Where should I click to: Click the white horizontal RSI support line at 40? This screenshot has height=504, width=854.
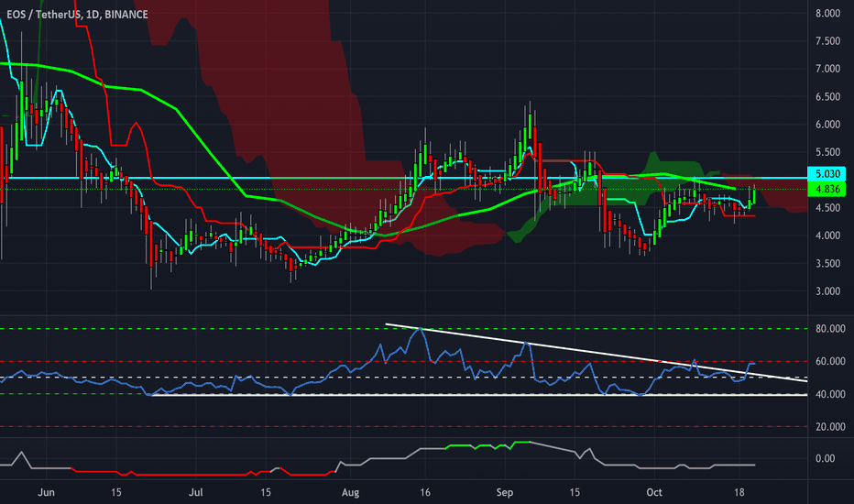[479, 395]
